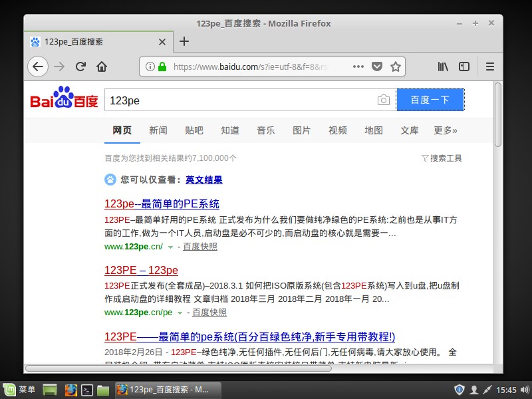Open the Firefox sidebar view
The image size is (532, 399).
click(x=464, y=66)
